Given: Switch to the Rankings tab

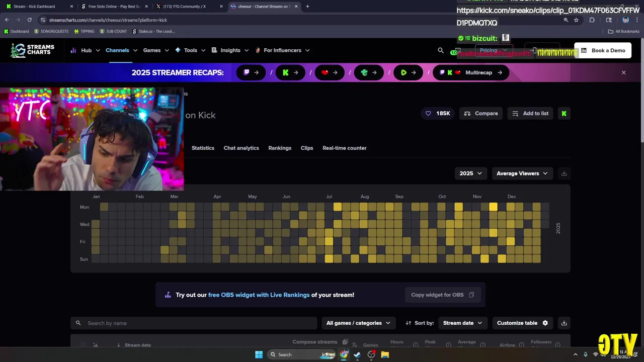Looking at the screenshot, I should coord(280,148).
